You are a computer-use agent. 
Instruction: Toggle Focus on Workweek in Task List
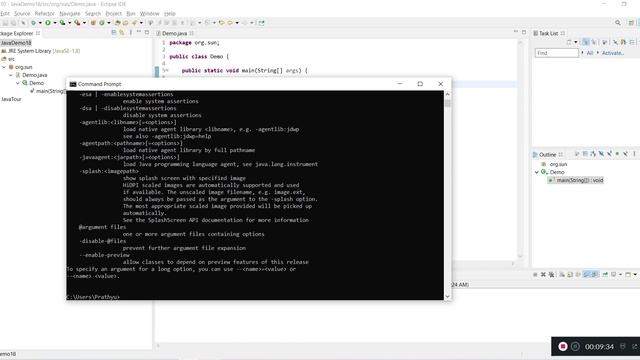(604, 42)
